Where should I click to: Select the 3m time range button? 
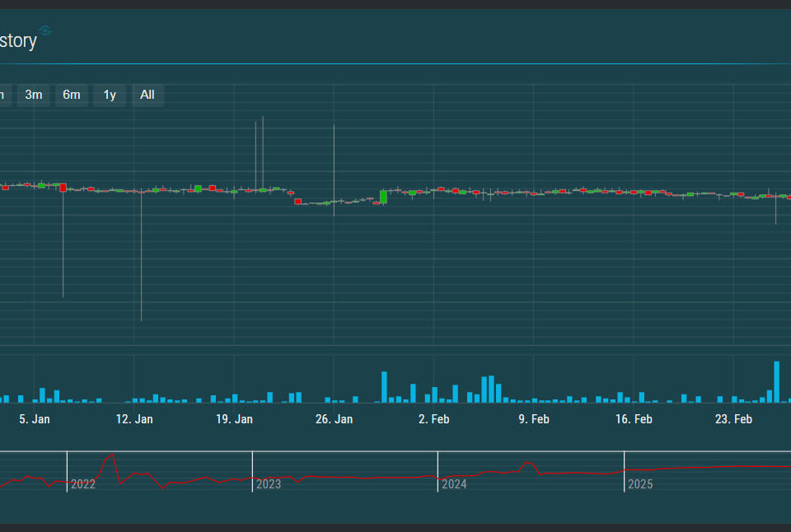pyautogui.click(x=34, y=95)
